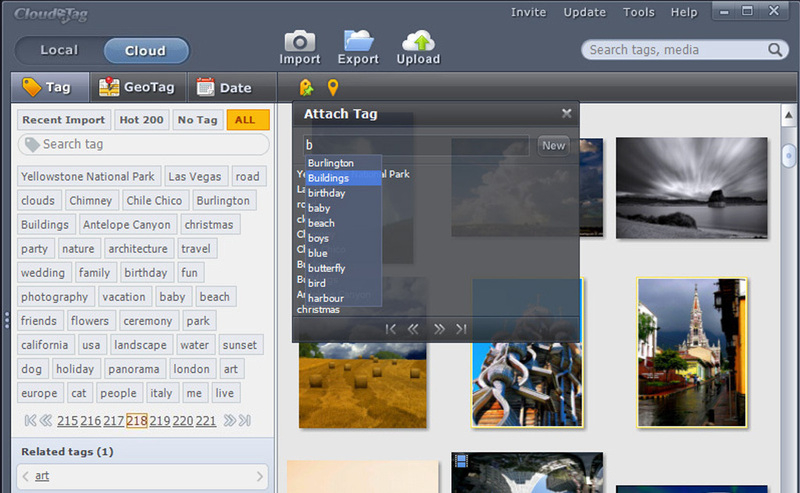Open page 215 of tag list
Screen dimensions: 800x493
[67, 421]
